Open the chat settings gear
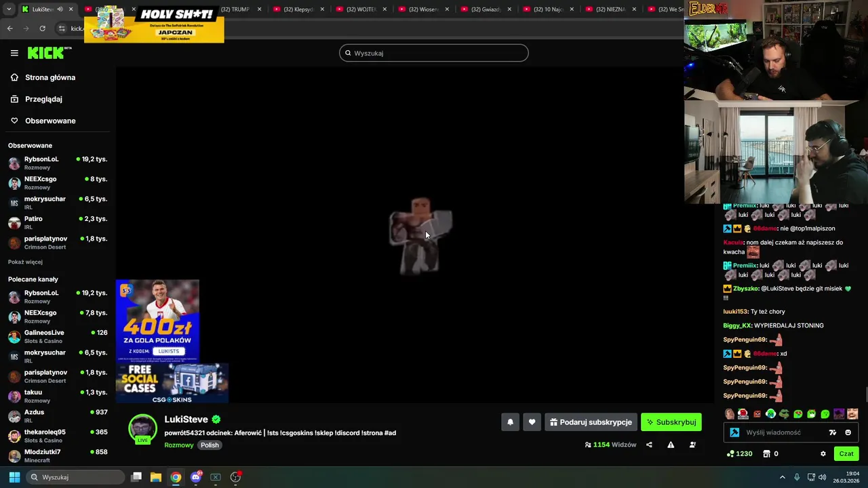This screenshot has height=488, width=868. tap(823, 453)
